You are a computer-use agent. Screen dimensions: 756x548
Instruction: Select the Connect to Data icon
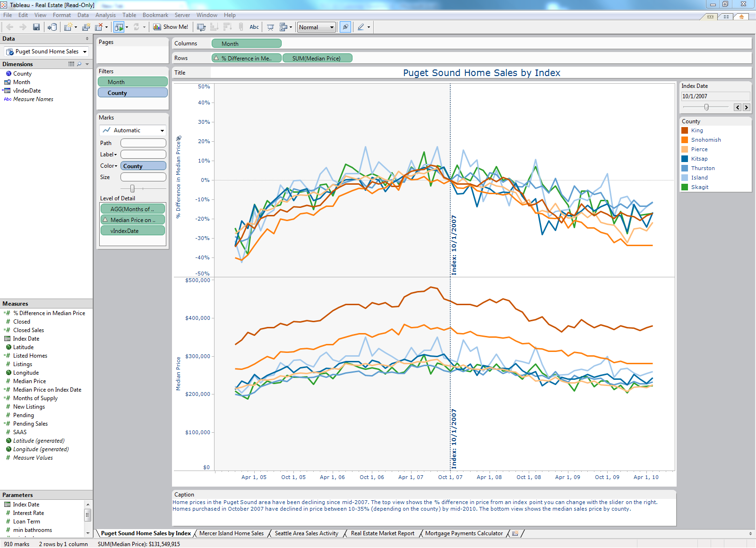click(x=52, y=27)
